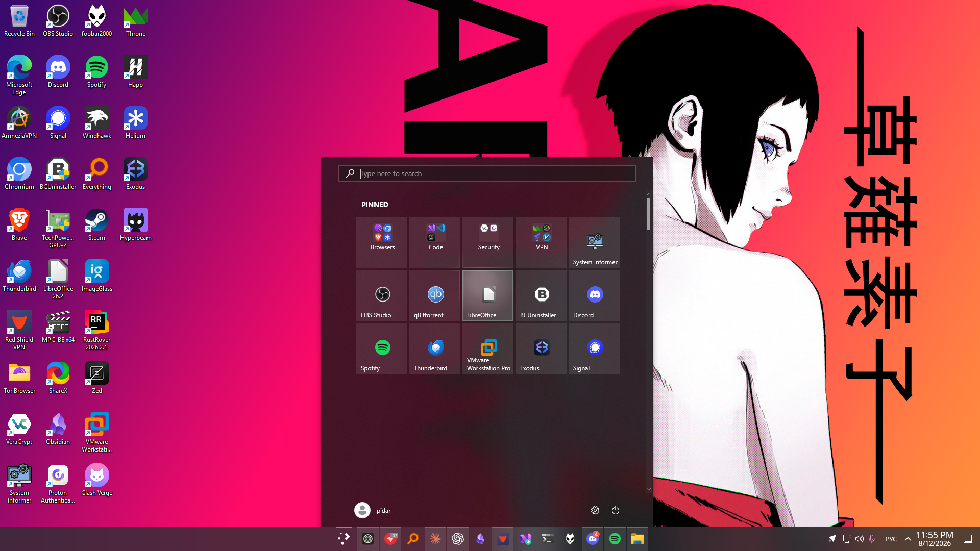Select the ImageGlass desktop shortcut
The height and width of the screenshot is (551, 980).
coord(97,276)
